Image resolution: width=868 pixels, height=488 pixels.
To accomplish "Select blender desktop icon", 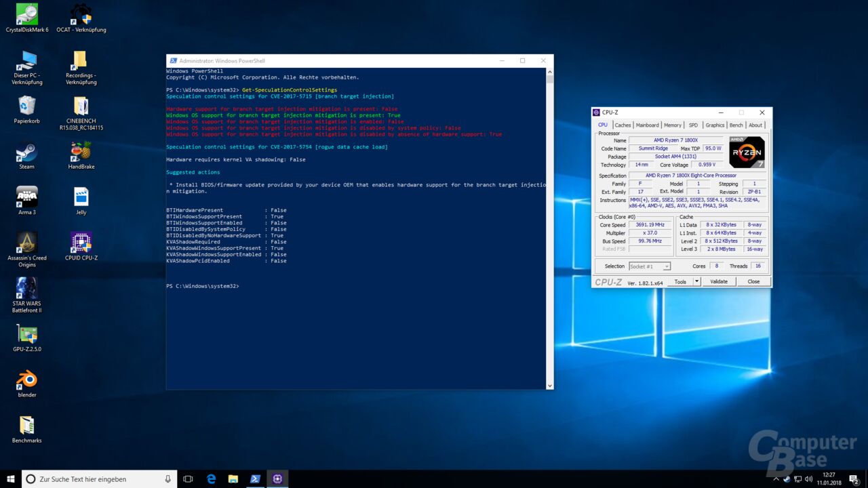I will click(x=27, y=383).
